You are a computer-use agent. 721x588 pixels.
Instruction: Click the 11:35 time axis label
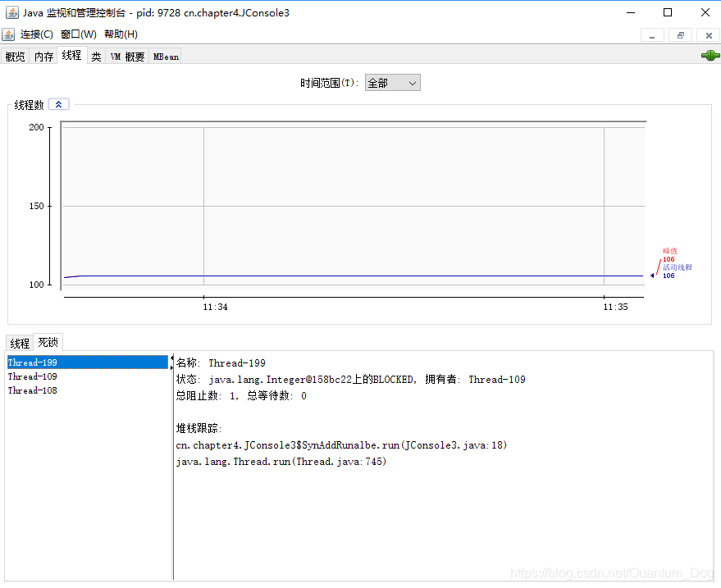click(x=615, y=307)
